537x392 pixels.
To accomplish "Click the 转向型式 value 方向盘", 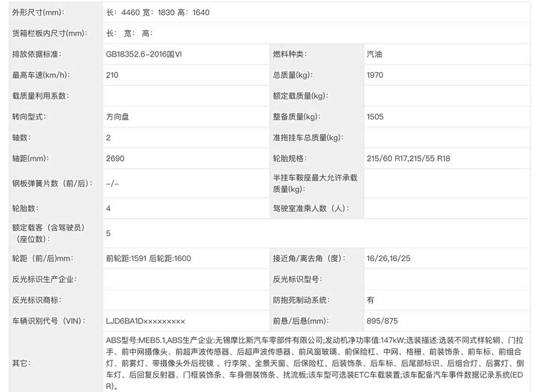I will (117, 116).
